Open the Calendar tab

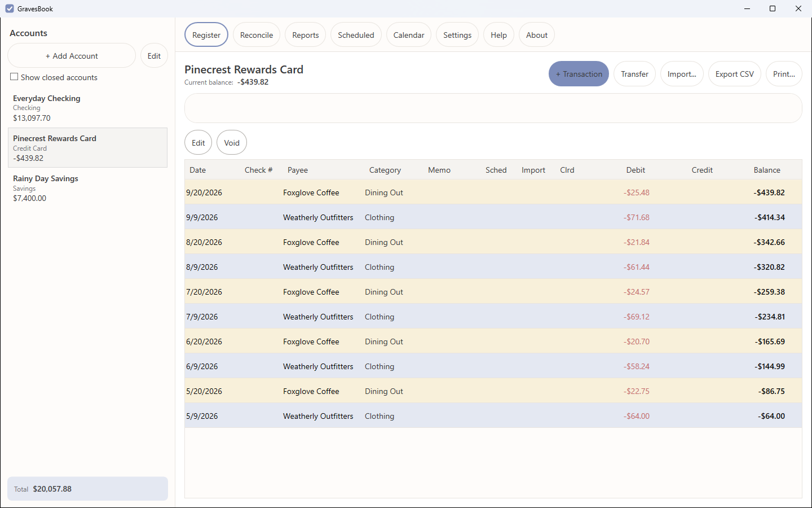pos(409,35)
